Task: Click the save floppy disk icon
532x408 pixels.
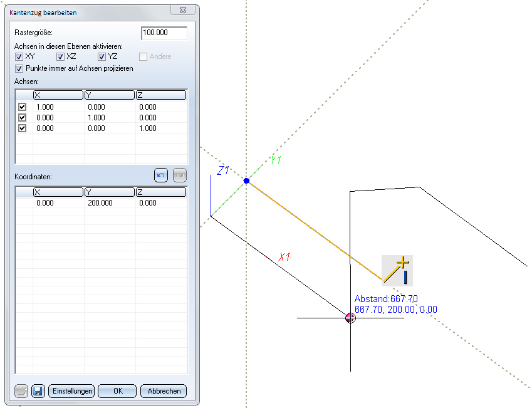Action: coord(37,390)
